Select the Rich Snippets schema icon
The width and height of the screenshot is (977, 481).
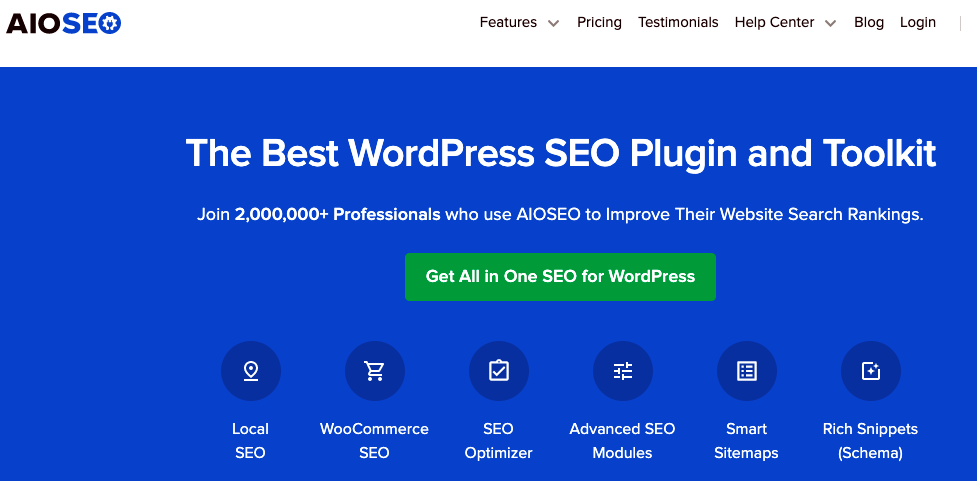(870, 371)
